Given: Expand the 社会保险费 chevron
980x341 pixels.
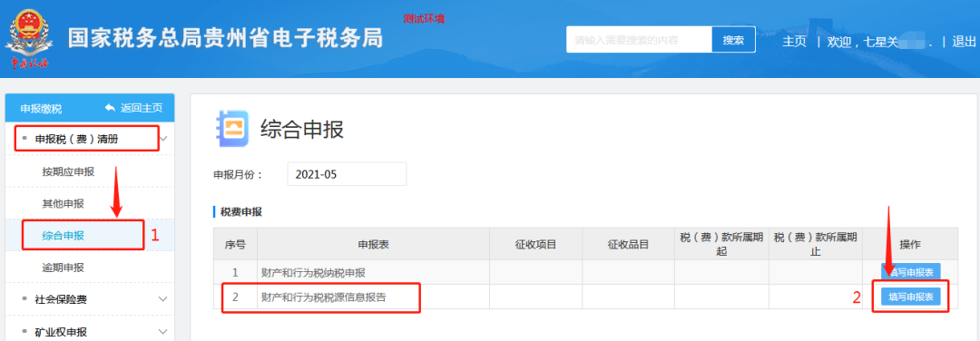Looking at the screenshot, I should (x=163, y=299).
